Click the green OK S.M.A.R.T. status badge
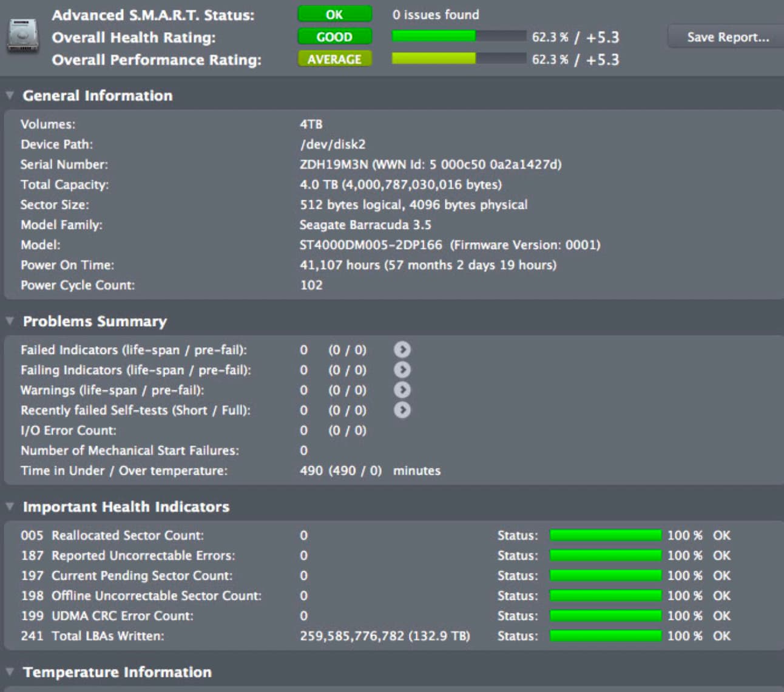The image size is (784, 692). click(x=334, y=15)
